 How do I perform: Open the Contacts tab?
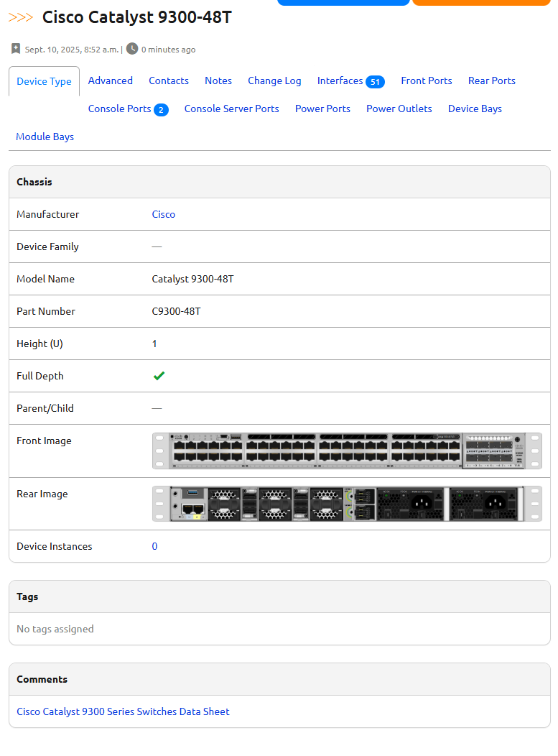tap(169, 80)
